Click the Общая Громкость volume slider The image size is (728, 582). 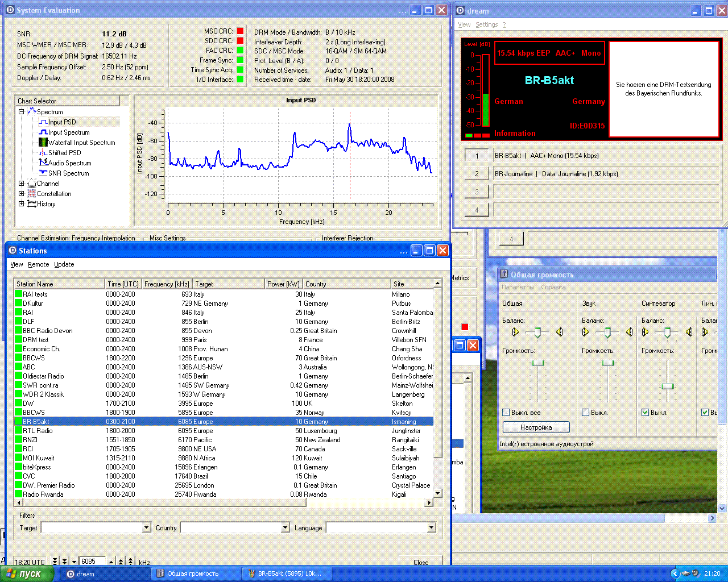[x=537, y=363]
